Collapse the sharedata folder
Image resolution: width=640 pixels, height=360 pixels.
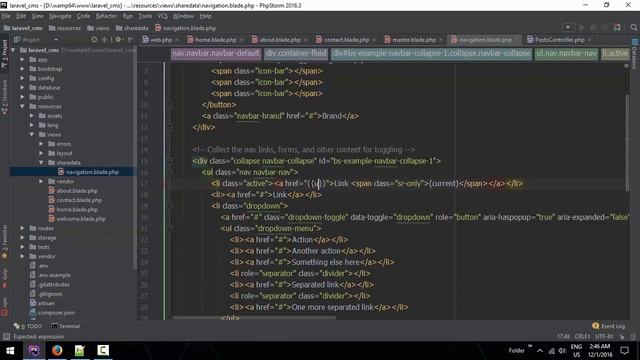41,163
